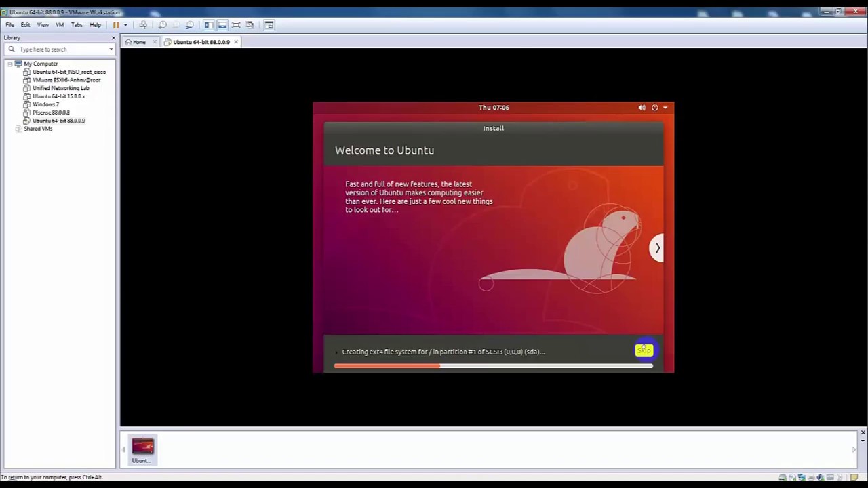Enter Unity mode

(250, 25)
